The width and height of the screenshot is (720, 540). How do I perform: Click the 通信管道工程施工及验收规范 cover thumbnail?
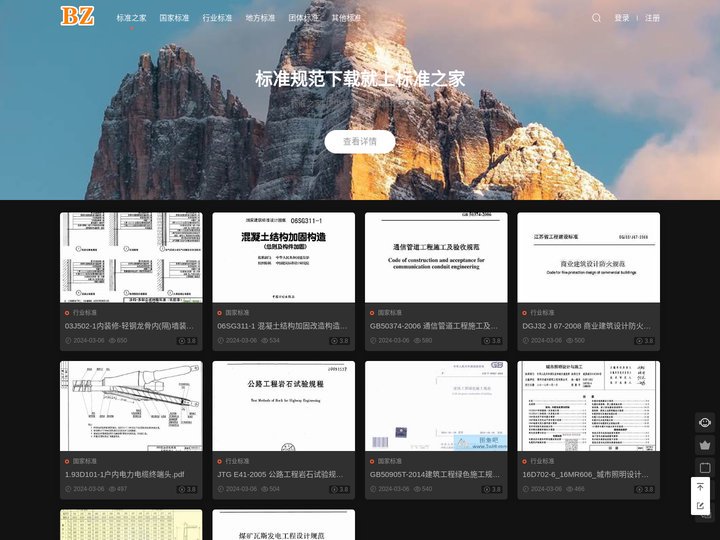click(x=436, y=258)
